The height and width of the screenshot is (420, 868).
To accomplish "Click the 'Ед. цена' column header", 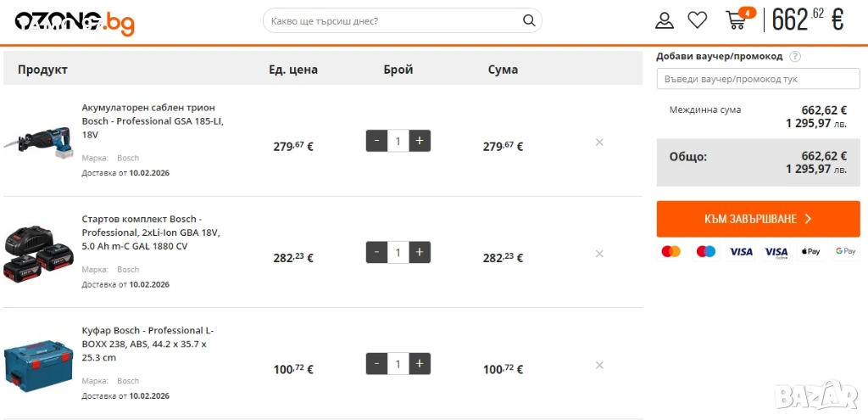I will click(x=293, y=70).
